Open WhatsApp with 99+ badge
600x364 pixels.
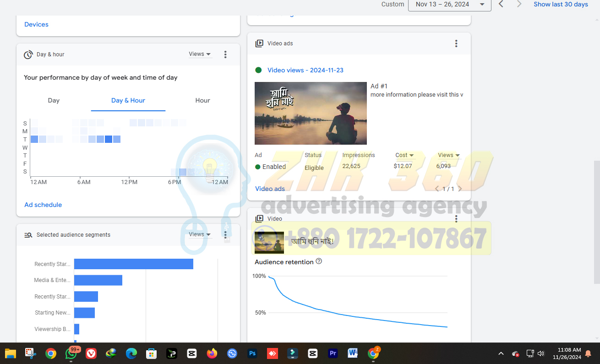(71, 353)
